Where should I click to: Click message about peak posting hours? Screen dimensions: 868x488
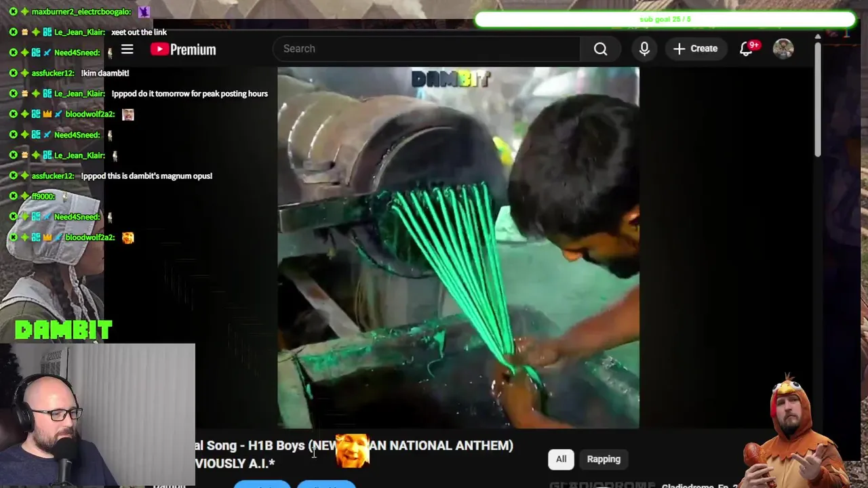(x=190, y=94)
